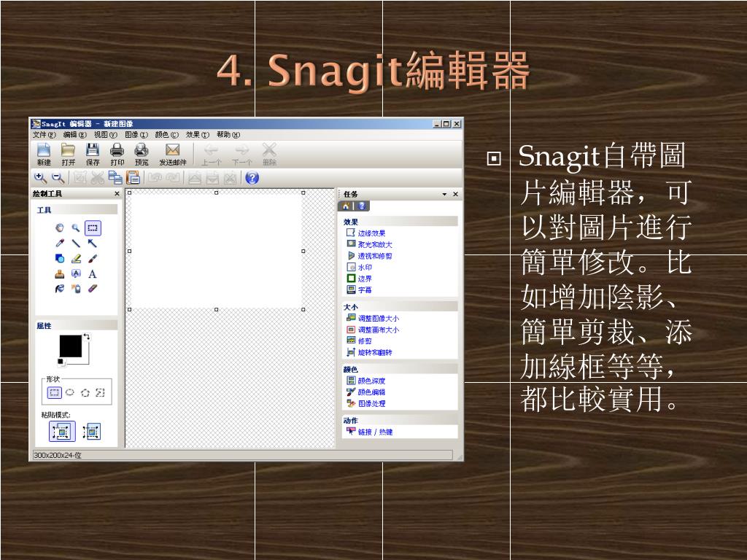Click the paste clipboard icon
Screen dimensions: 747x560
133,178
